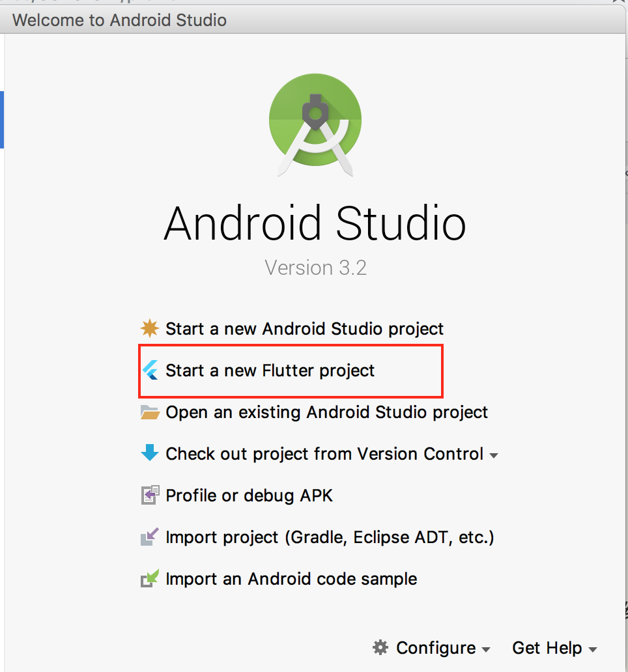
Task: Click the blue download arrow icon
Action: (x=150, y=453)
